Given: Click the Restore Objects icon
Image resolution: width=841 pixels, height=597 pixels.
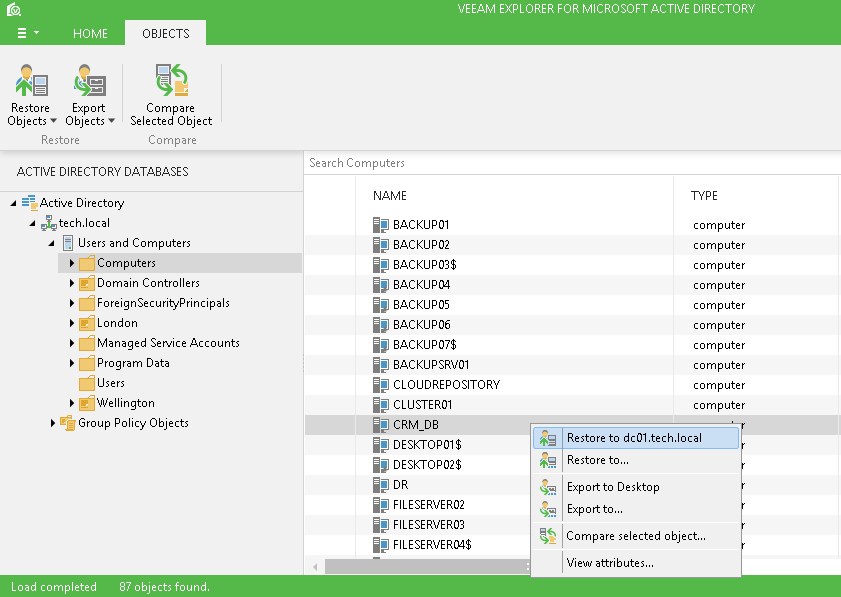Looking at the screenshot, I should click(x=32, y=80).
